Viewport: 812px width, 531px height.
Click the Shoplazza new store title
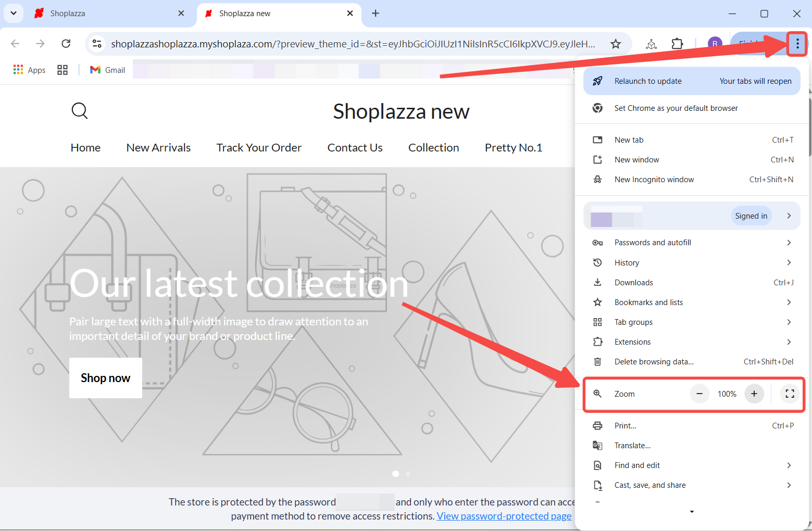(401, 111)
